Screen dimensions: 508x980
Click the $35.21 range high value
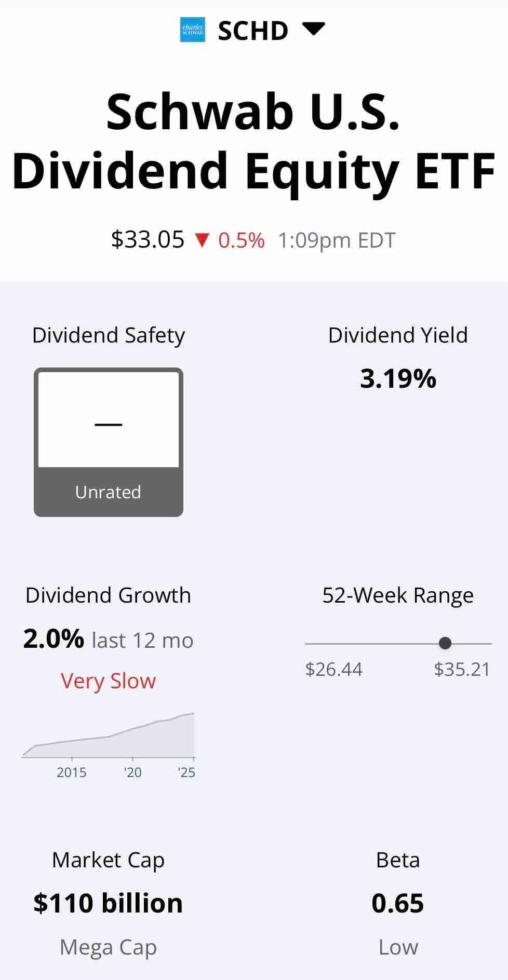462,669
